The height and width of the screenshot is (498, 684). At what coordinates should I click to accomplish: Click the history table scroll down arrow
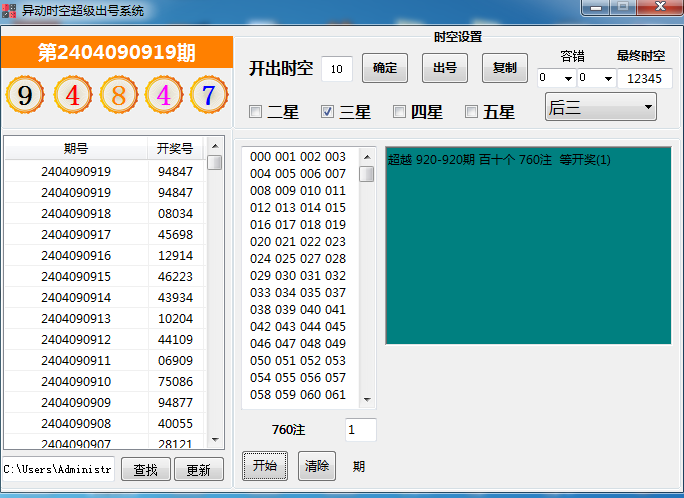click(215, 440)
